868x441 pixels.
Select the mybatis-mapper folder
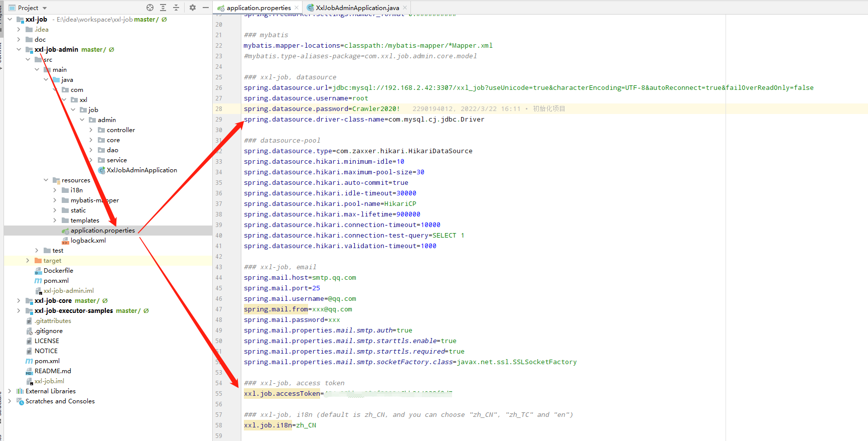[x=95, y=200]
